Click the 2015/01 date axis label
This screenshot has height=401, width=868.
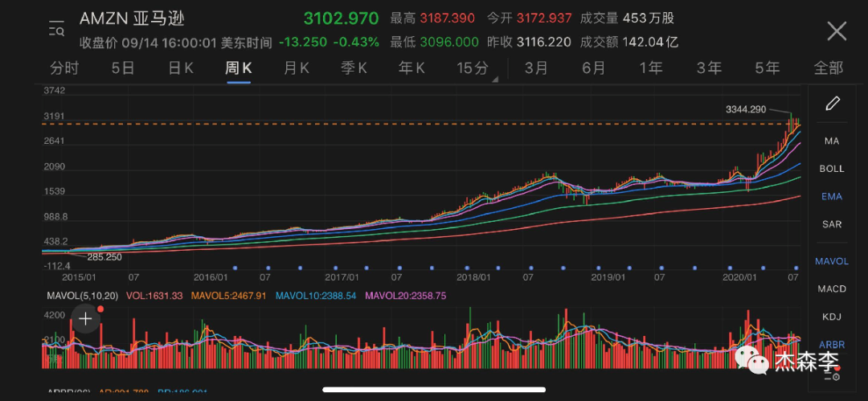(x=77, y=276)
